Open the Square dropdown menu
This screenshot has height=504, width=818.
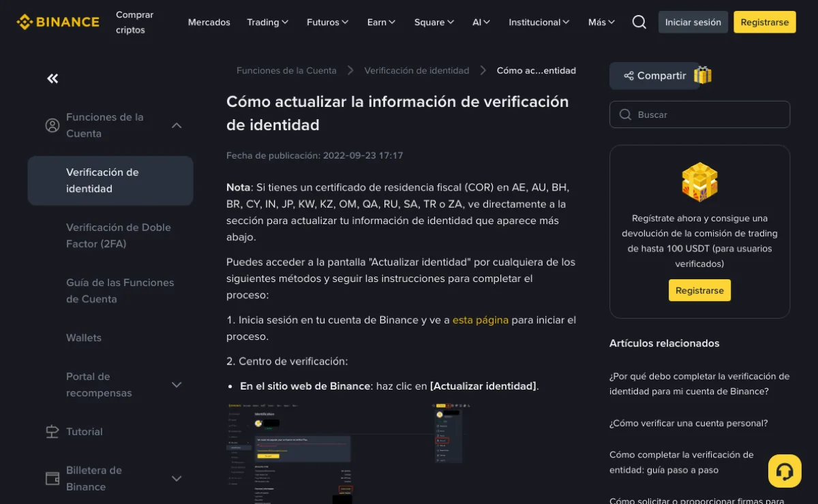point(434,22)
